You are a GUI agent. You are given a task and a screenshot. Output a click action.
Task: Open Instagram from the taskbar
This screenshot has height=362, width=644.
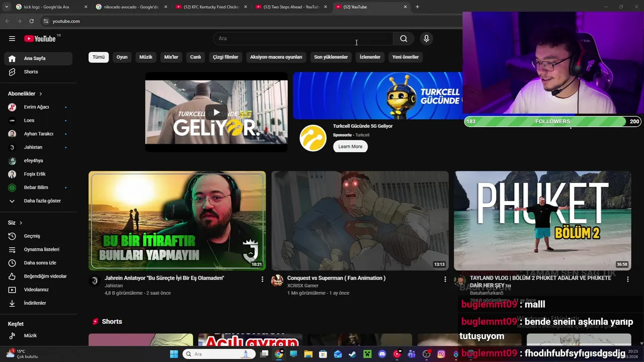pyautogui.click(x=441, y=354)
